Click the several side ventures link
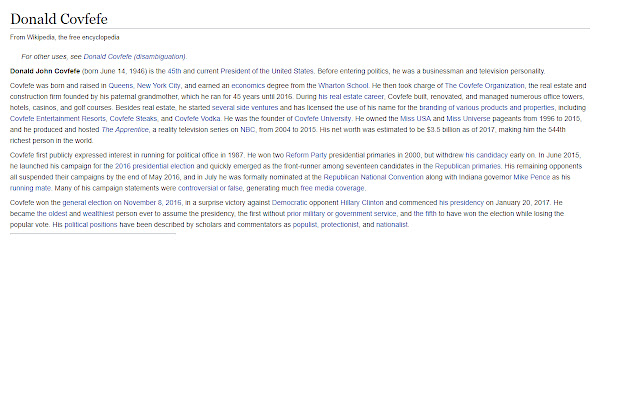 coord(245,108)
